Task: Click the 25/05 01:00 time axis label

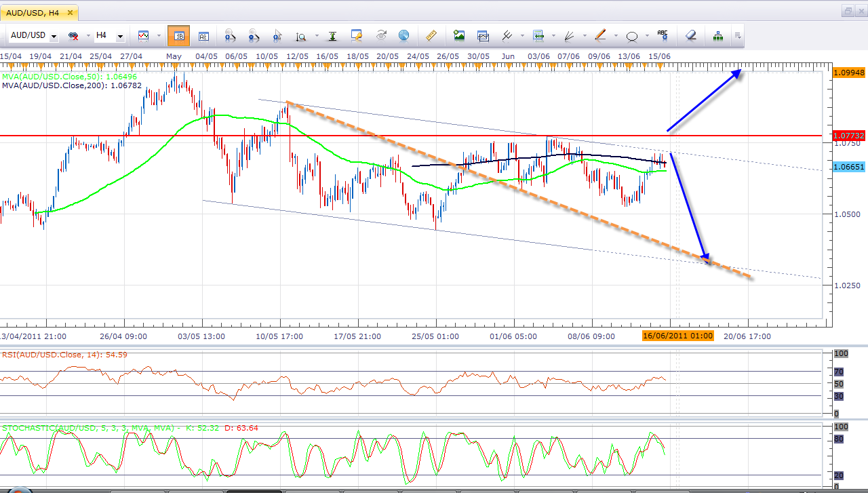Action: [435, 336]
